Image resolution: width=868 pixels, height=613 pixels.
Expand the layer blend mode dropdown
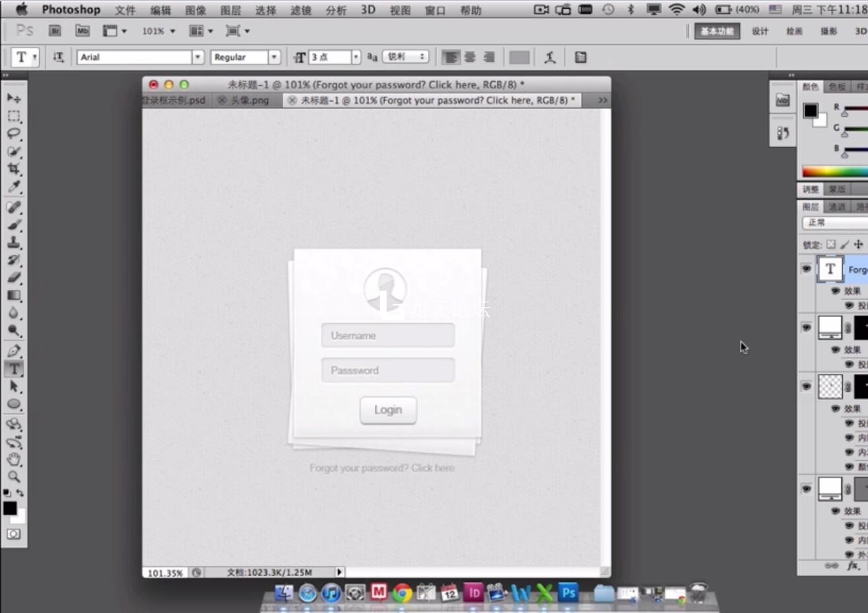835,223
